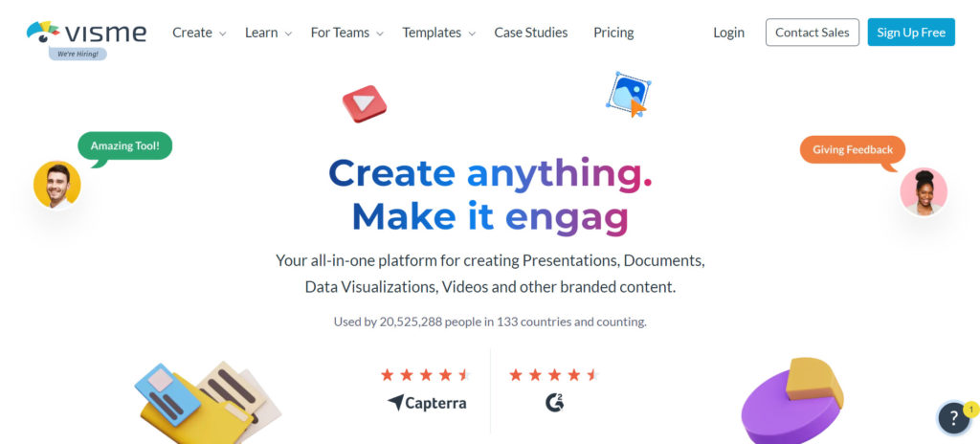Click the blue image placeholder icon

629,94
